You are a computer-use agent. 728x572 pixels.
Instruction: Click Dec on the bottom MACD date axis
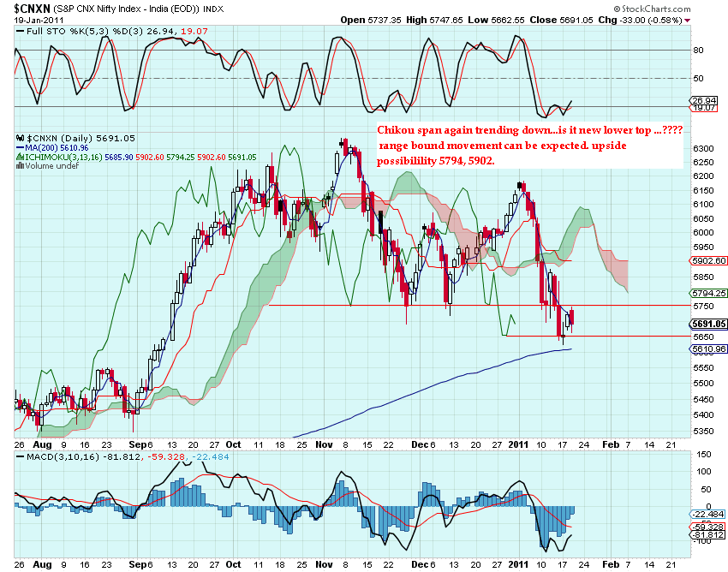click(x=420, y=564)
